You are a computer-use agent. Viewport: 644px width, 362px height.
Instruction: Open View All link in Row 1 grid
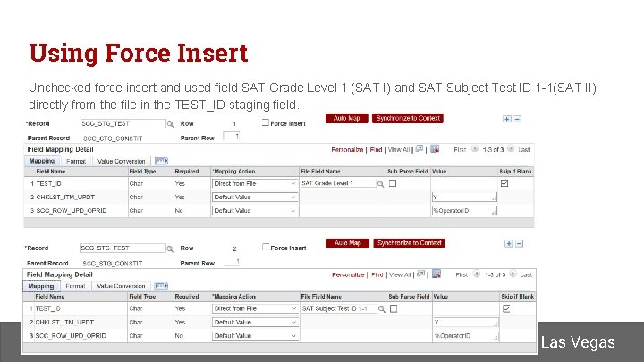click(x=399, y=150)
